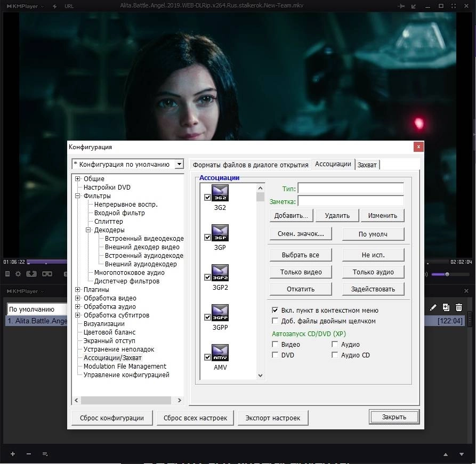This screenshot has height=464, width=476.
Task: Click the 'Задействовать' button
Action: tap(373, 289)
